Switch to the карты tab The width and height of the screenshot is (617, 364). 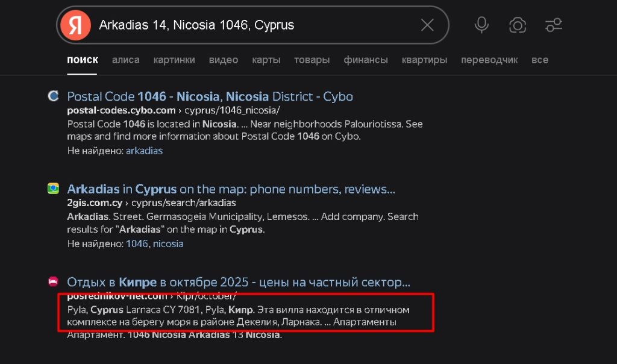[x=266, y=60]
